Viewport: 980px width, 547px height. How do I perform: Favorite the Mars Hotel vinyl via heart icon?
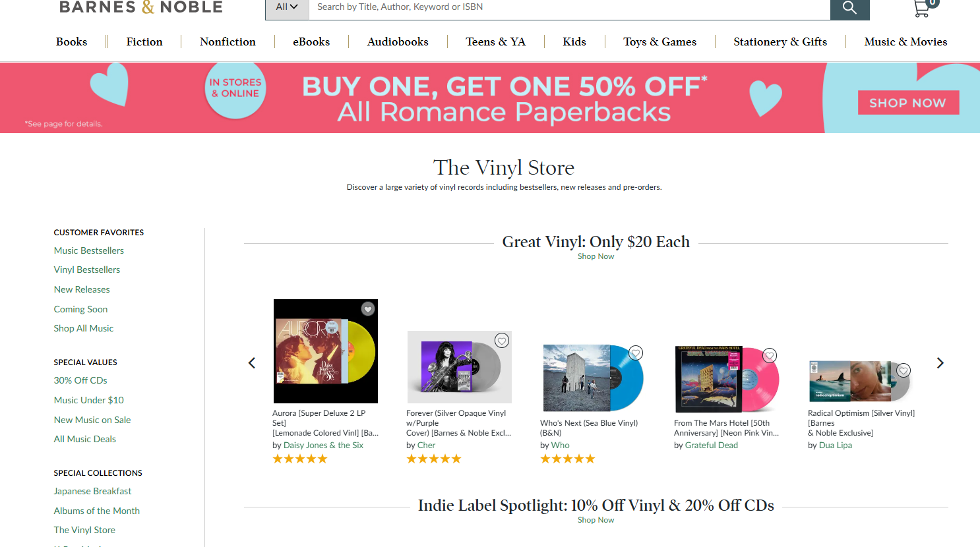pos(770,356)
